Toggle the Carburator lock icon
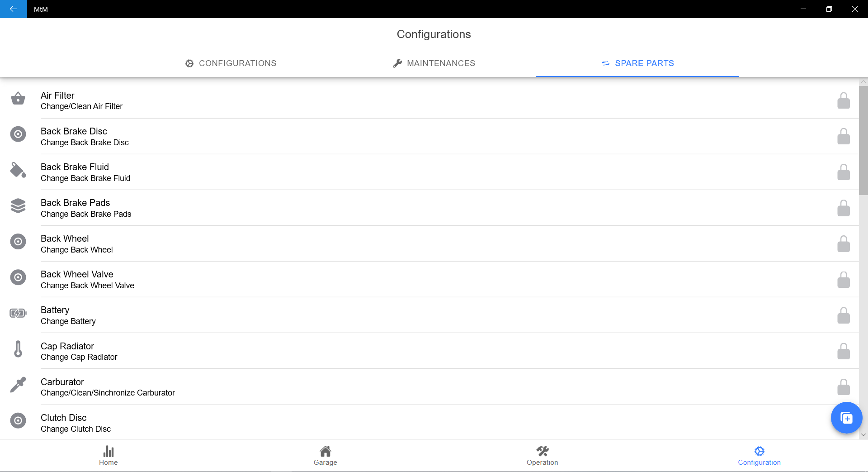This screenshot has height=472, width=868. tap(843, 387)
